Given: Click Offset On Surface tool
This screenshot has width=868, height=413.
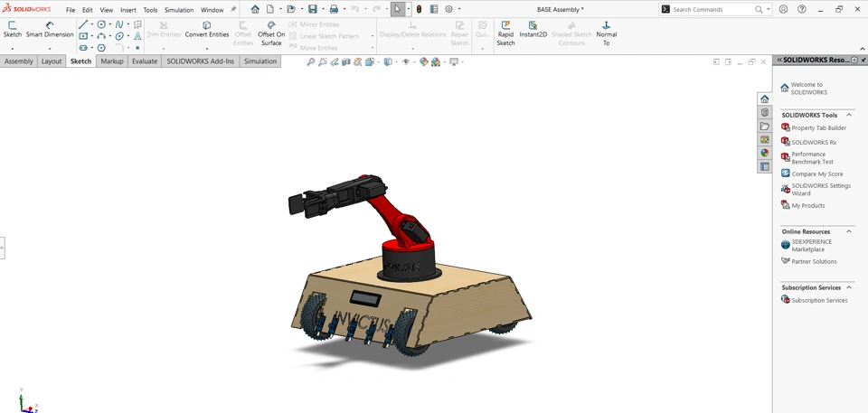Looking at the screenshot, I should coord(271,33).
